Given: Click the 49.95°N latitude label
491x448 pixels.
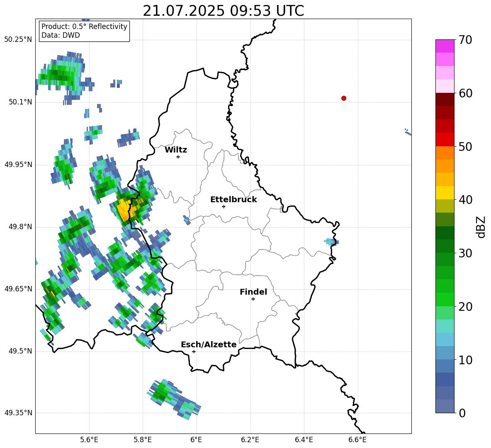Looking at the screenshot, I should coord(18,165).
